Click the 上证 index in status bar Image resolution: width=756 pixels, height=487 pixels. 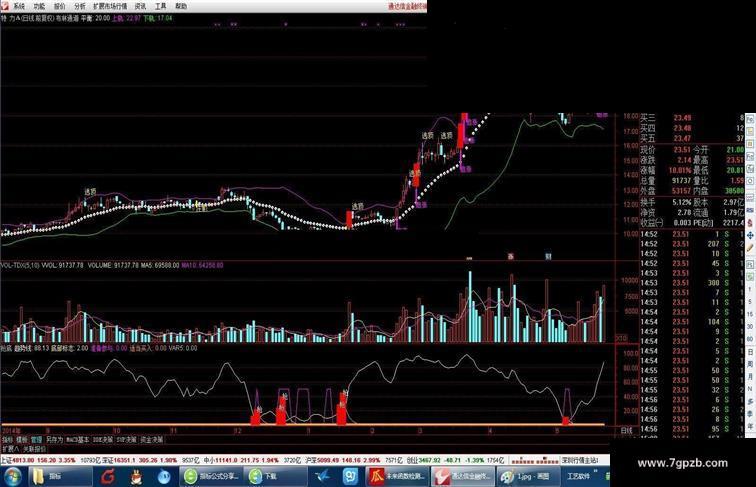38,460
